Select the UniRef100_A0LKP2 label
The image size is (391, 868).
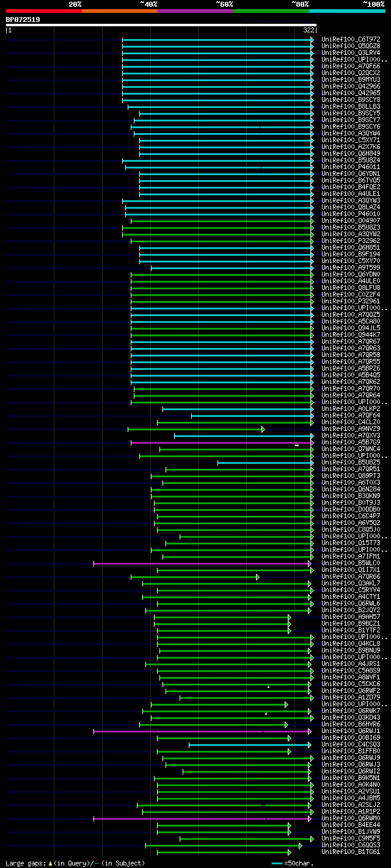pos(351,408)
